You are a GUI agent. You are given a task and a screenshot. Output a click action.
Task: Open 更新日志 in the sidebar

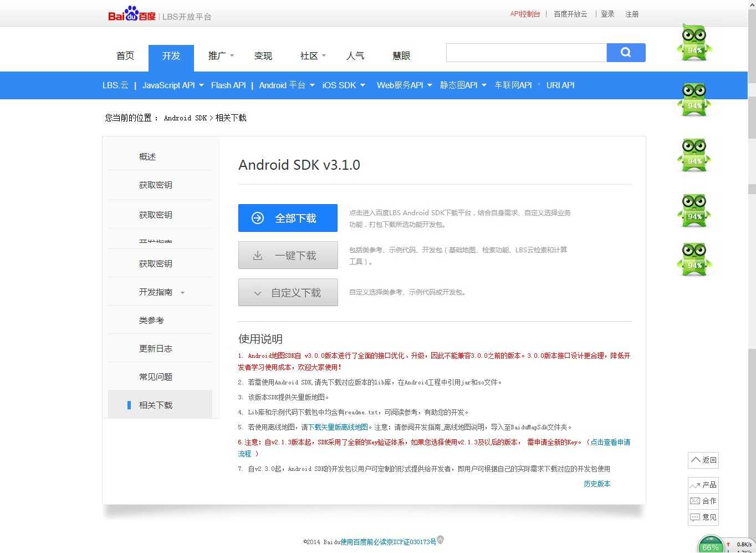pyautogui.click(x=156, y=348)
